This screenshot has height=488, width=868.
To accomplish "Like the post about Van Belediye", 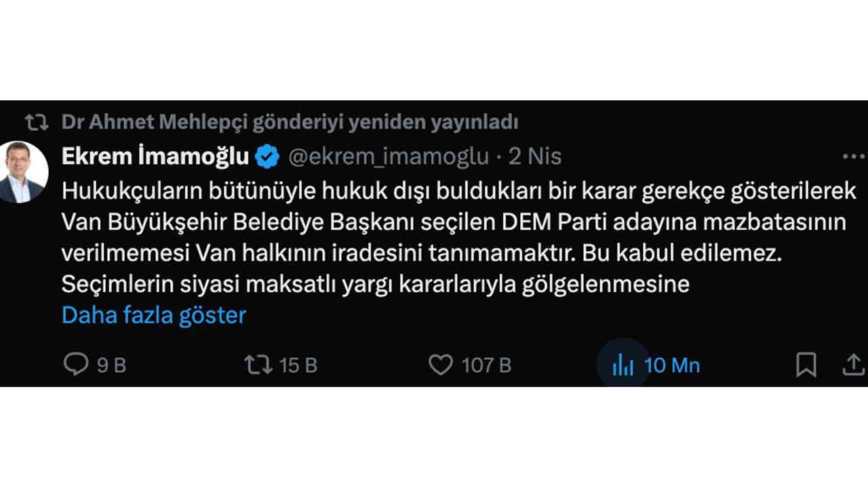I will [441, 365].
